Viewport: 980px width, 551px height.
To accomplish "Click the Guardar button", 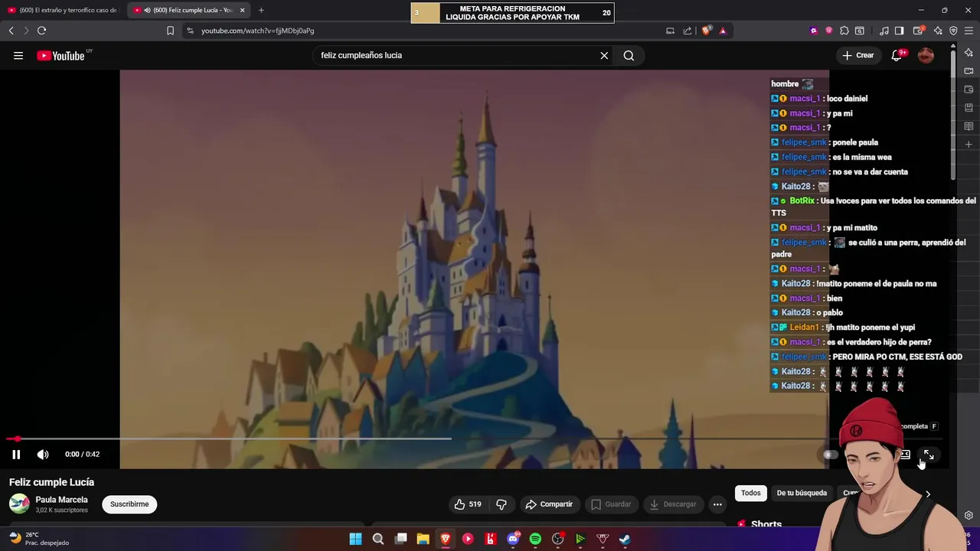I will point(611,504).
